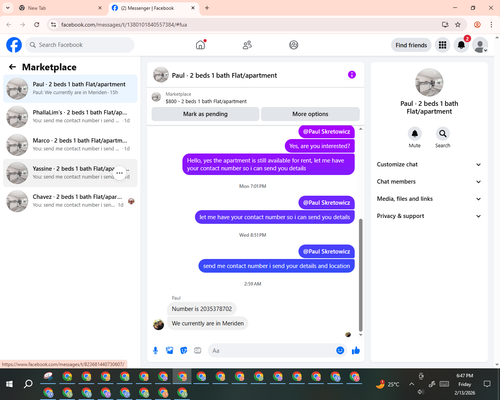Screen dimensions: 500x400
Task: Click the message We currently are in Meriden
Action: 208,323
